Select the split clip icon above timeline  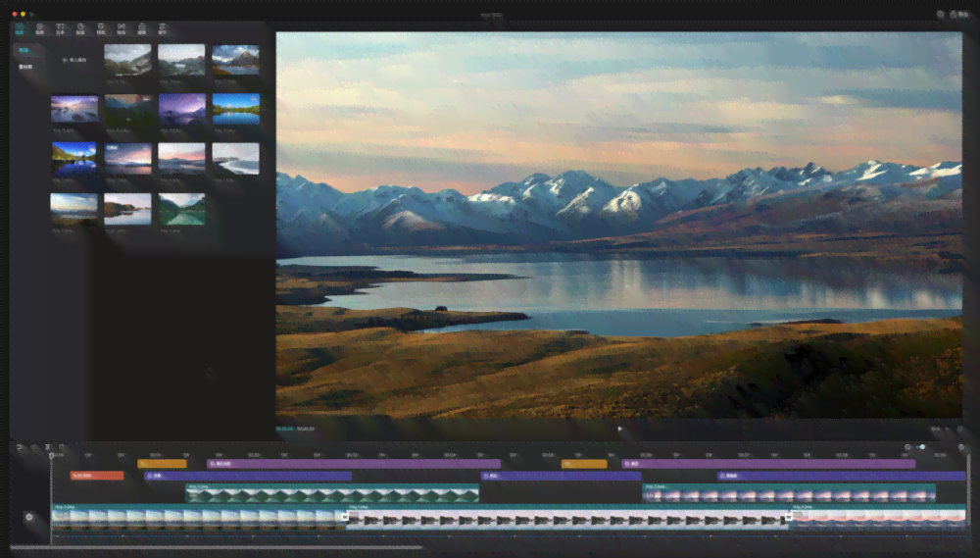(48, 447)
